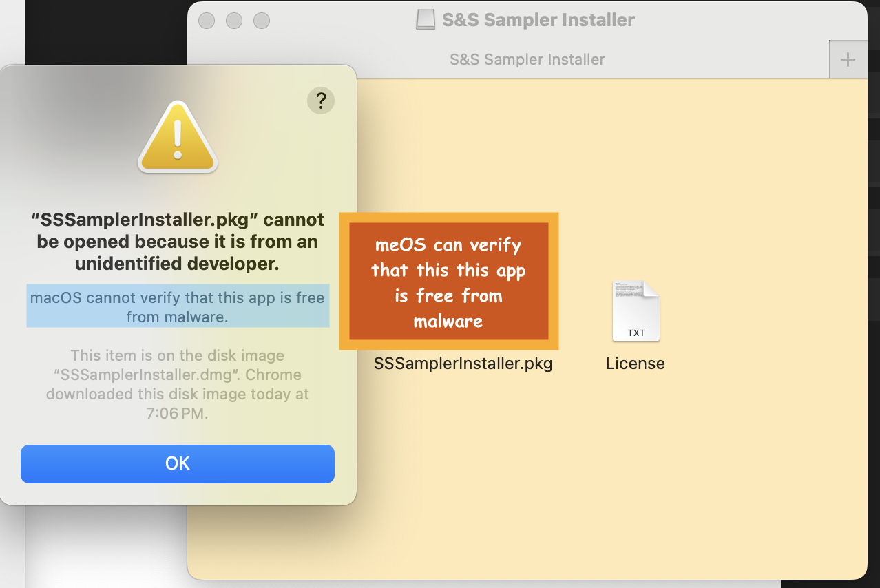Click the highlighted "macOS cannot verify" message

tap(178, 306)
